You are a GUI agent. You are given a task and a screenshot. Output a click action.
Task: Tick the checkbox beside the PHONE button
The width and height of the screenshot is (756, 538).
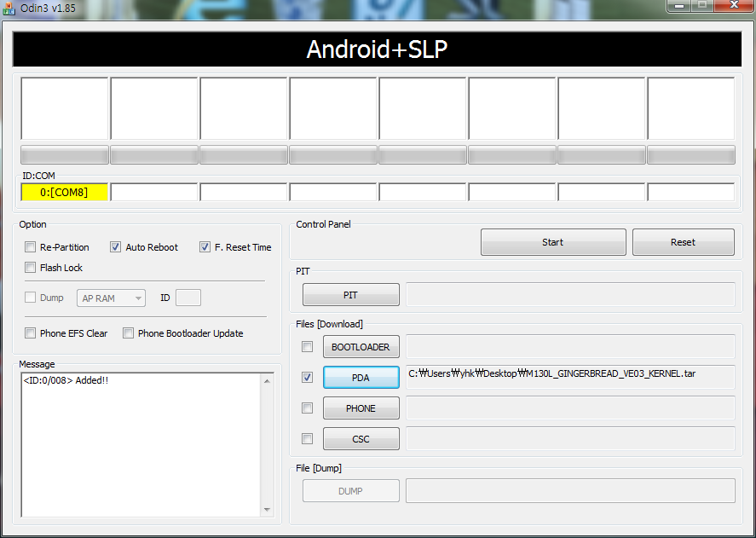307,408
